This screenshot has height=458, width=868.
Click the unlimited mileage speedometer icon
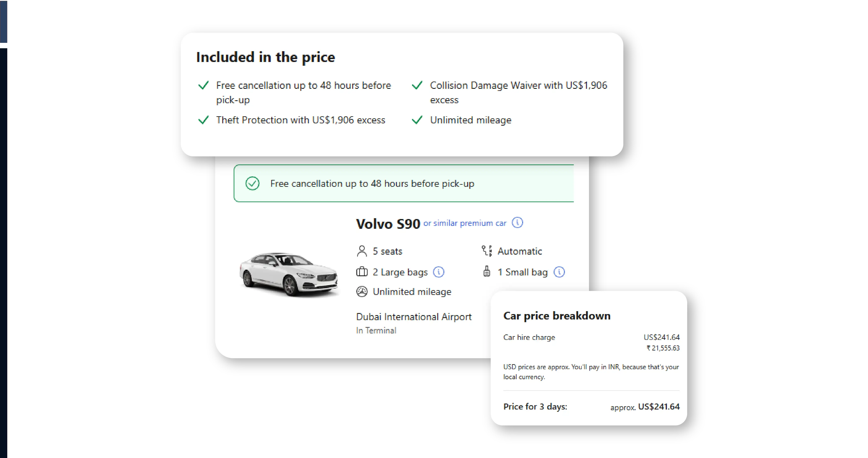point(362,292)
